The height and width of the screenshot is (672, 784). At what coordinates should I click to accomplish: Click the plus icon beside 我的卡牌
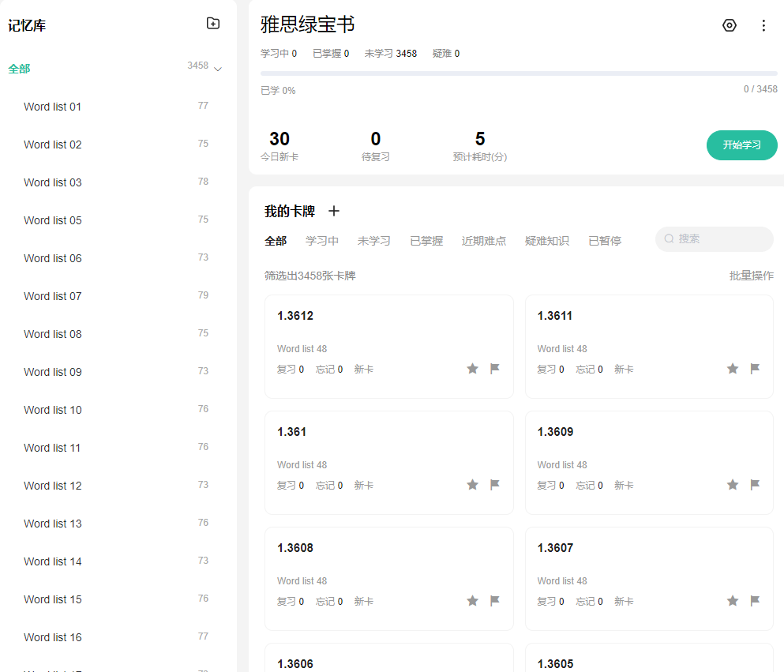(x=333, y=211)
